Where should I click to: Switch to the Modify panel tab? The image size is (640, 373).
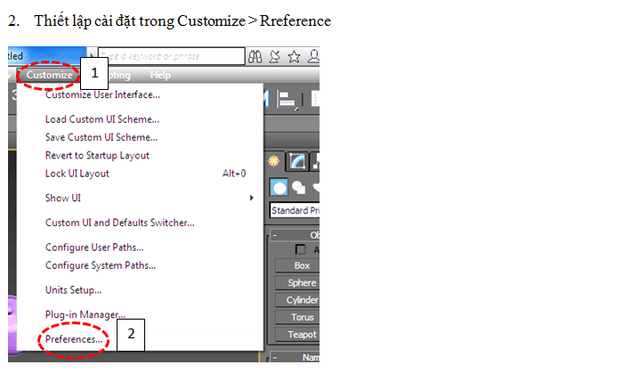click(297, 161)
